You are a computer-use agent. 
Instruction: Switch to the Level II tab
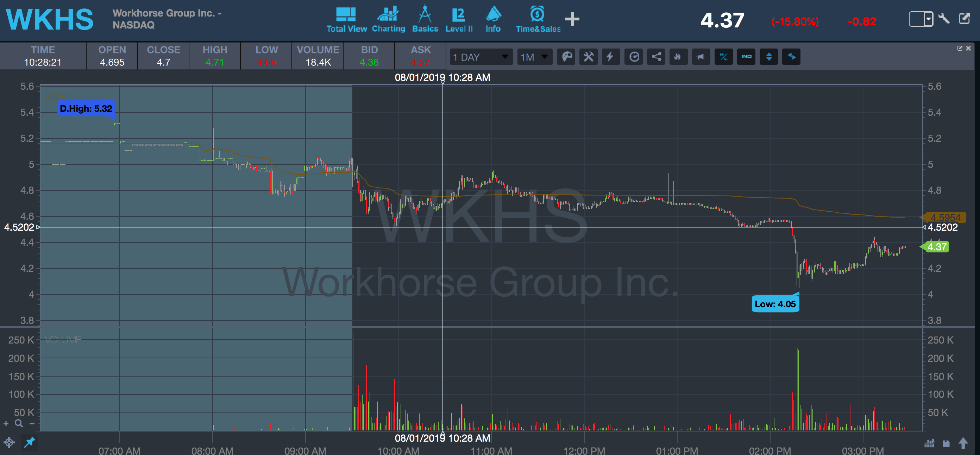click(459, 20)
